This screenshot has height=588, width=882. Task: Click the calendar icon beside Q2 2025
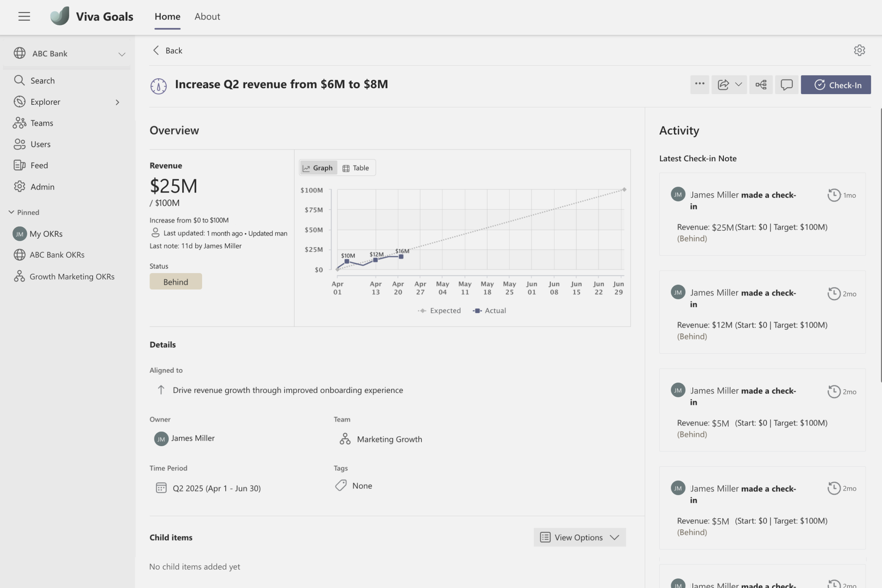coord(161,488)
